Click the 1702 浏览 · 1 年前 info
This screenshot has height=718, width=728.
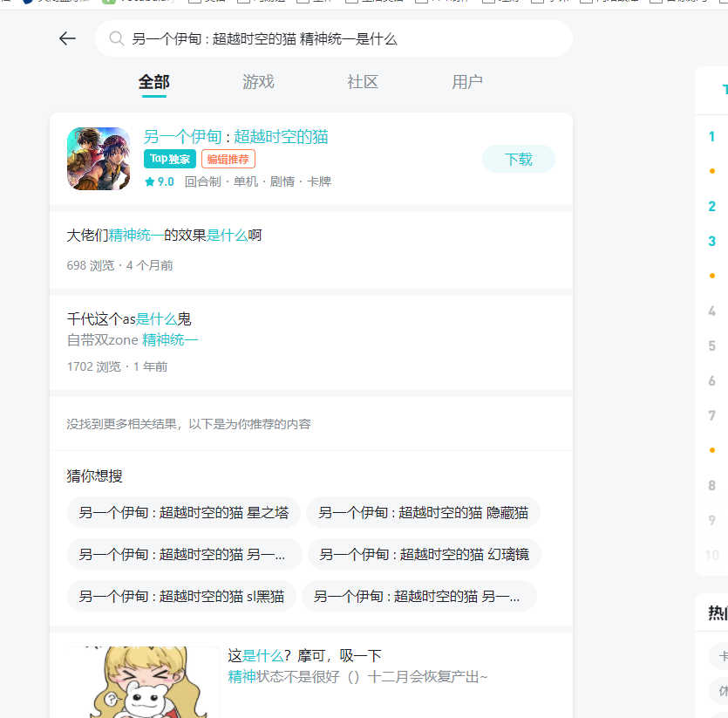click(117, 366)
